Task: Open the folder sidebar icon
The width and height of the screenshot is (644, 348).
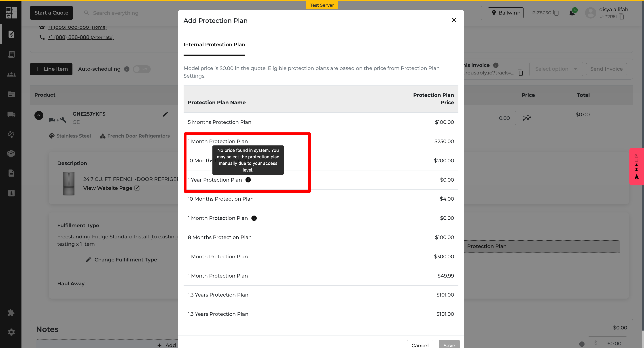Action: tap(11, 94)
